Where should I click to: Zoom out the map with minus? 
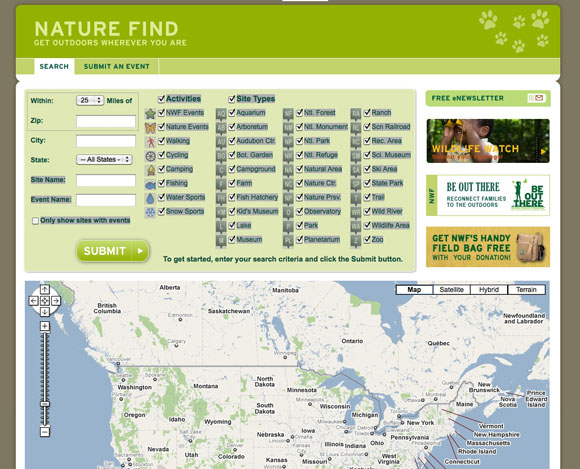[x=45, y=432]
